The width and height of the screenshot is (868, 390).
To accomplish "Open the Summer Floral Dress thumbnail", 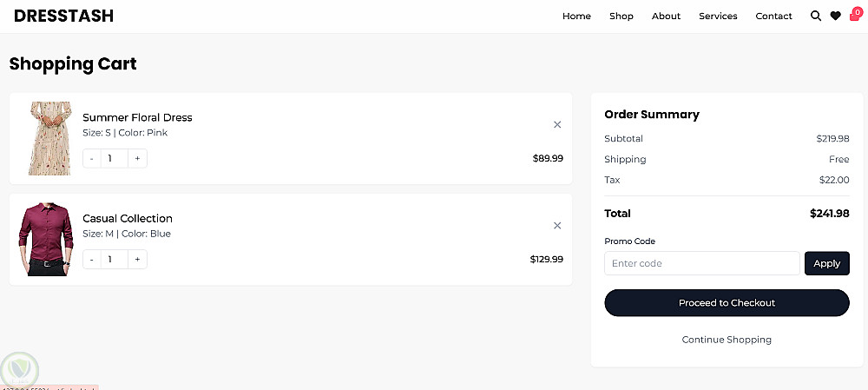I will coord(49,139).
